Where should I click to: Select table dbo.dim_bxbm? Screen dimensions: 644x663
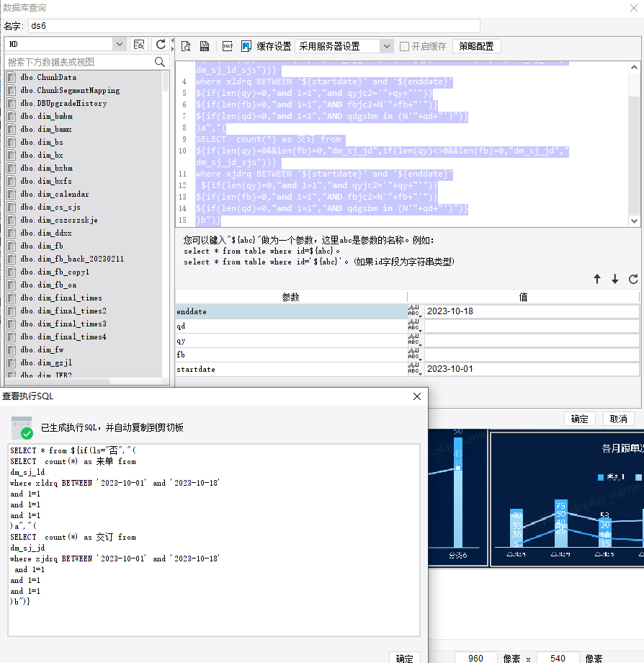(x=47, y=169)
